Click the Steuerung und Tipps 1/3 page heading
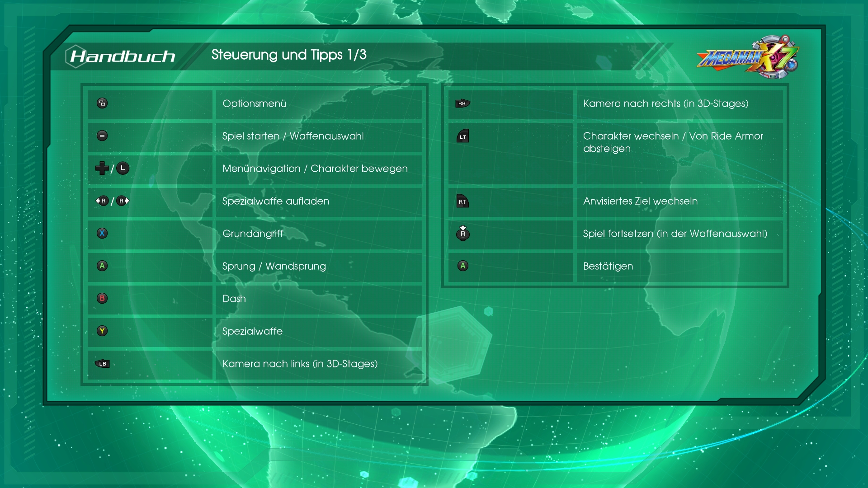Screen dimensions: 868x488 [288, 55]
